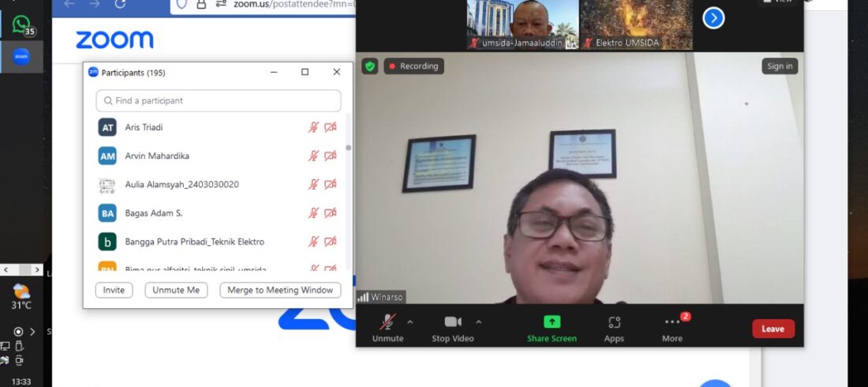
Task: Click the red Leave button
Action: [x=773, y=329]
